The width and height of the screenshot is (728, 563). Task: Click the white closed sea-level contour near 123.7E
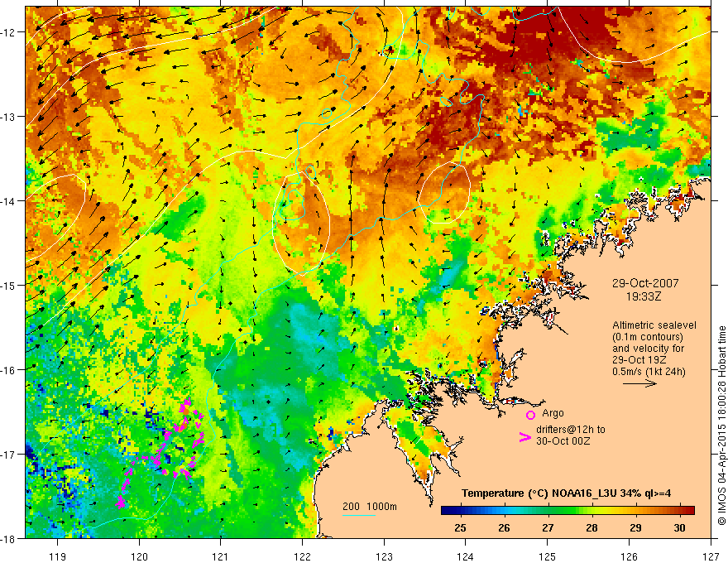click(444, 192)
